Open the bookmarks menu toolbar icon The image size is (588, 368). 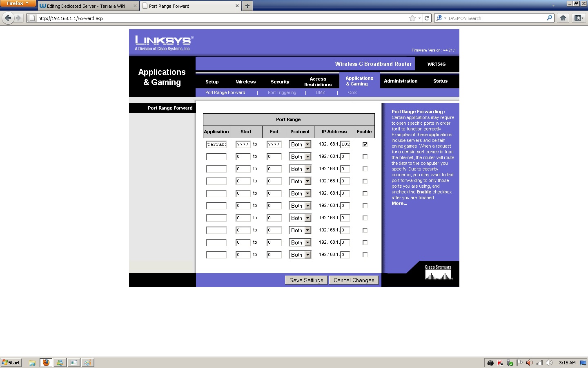click(578, 18)
